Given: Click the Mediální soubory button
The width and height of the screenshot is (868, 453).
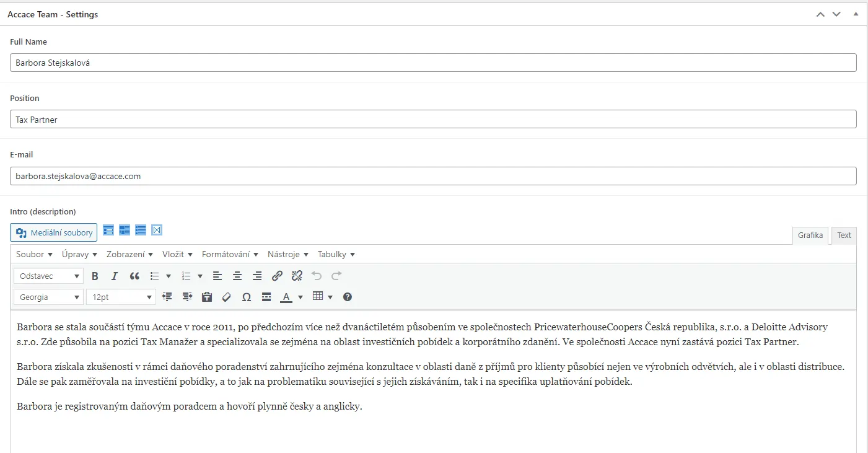Looking at the screenshot, I should pyautogui.click(x=54, y=233).
